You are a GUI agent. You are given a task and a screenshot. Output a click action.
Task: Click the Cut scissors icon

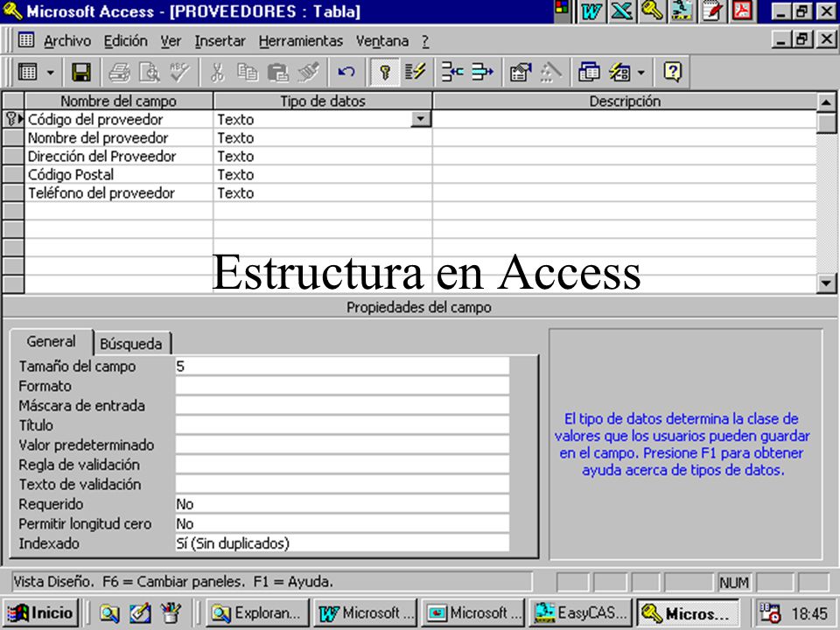point(218,73)
